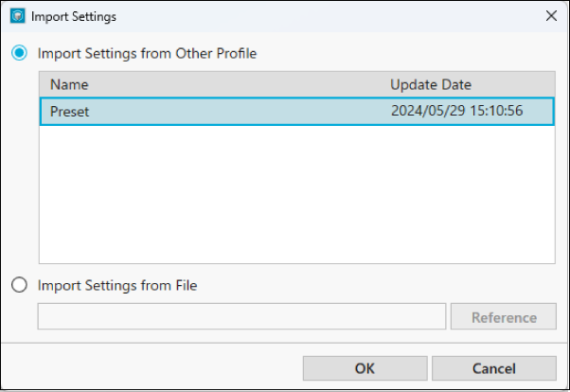Screen dimensions: 570x392
Task: Select Import Settings from Other Profile radio button
Action: click(x=19, y=53)
